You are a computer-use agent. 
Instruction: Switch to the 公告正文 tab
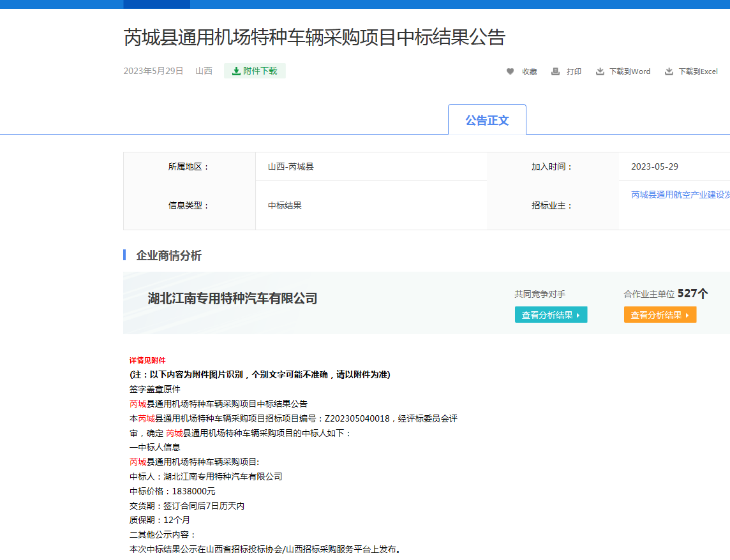[487, 119]
